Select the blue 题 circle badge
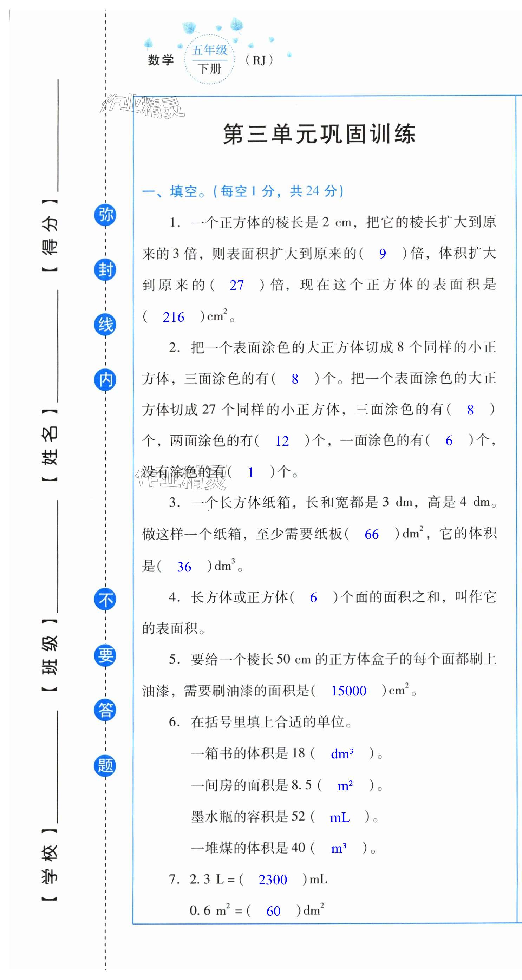The image size is (522, 980). point(105,765)
